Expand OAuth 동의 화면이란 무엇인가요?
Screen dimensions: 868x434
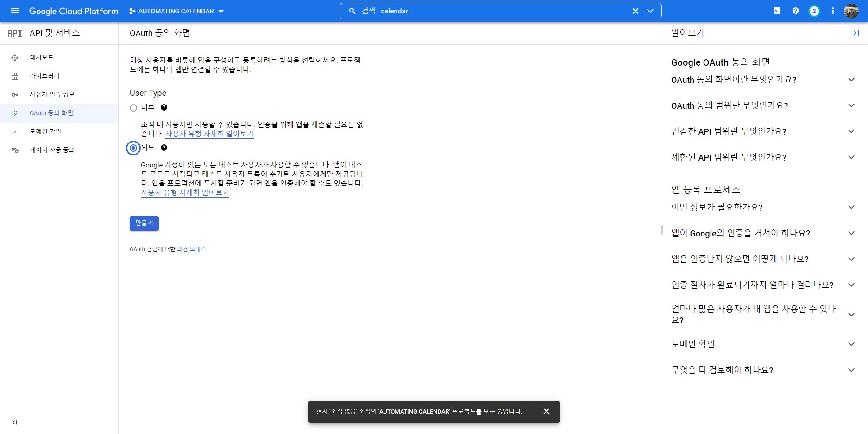[763, 80]
